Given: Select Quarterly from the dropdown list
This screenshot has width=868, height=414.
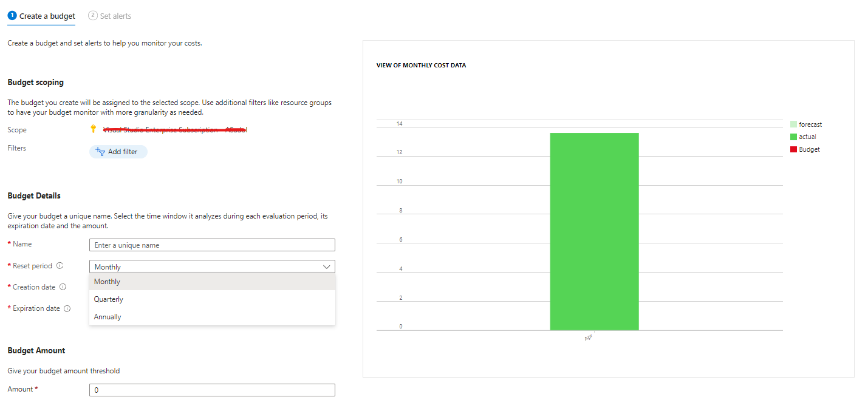Looking at the screenshot, I should (x=212, y=299).
